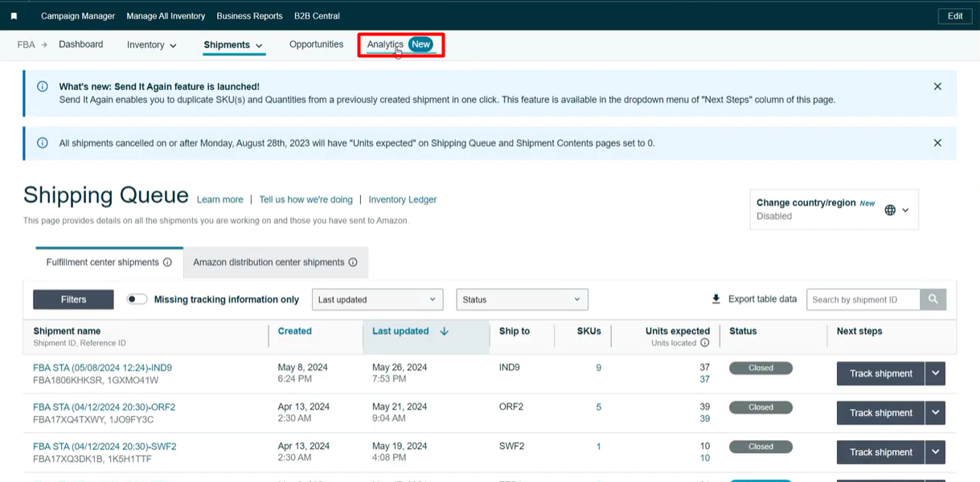This screenshot has height=482, width=980.
Task: Track shipment for ORF2 row
Action: (881, 413)
